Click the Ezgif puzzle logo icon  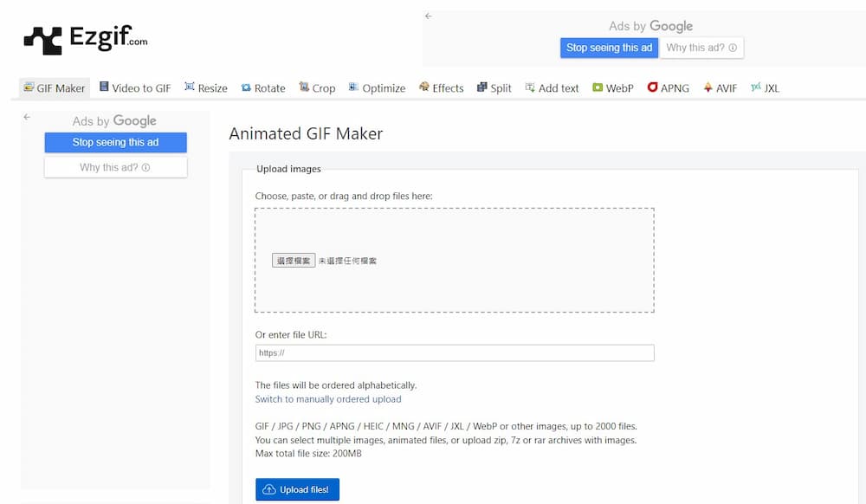pyautogui.click(x=43, y=41)
